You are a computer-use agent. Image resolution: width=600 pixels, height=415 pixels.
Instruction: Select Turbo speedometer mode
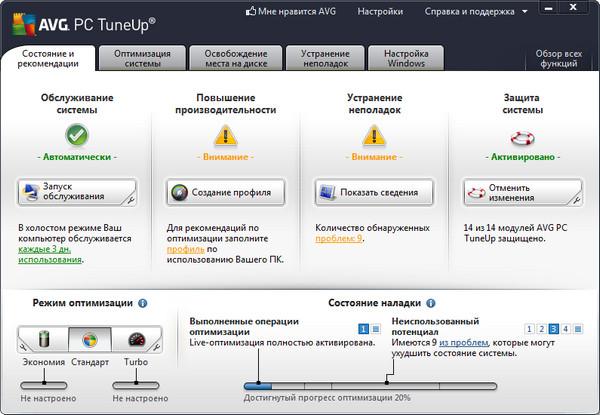pos(136,339)
